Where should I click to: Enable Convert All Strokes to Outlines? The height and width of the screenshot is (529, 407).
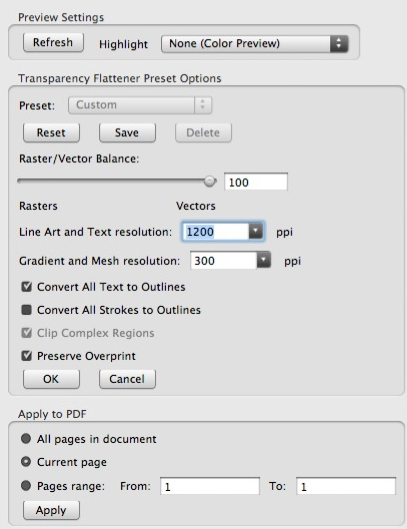(26, 310)
